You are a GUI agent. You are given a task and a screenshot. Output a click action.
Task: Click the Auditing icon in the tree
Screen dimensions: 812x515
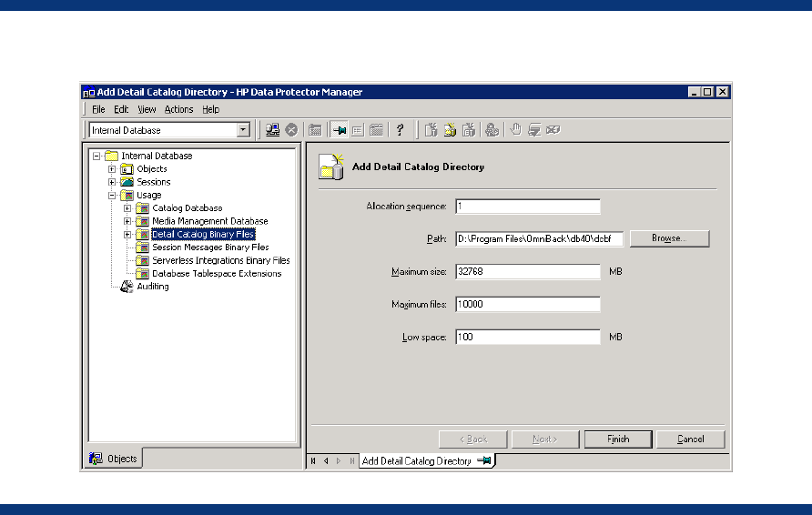127,287
